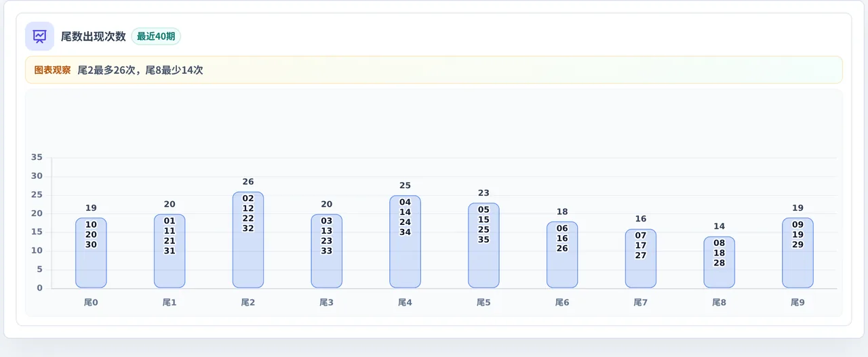Click the 尾5 x-axis label
The image size is (868, 357).
(x=484, y=303)
